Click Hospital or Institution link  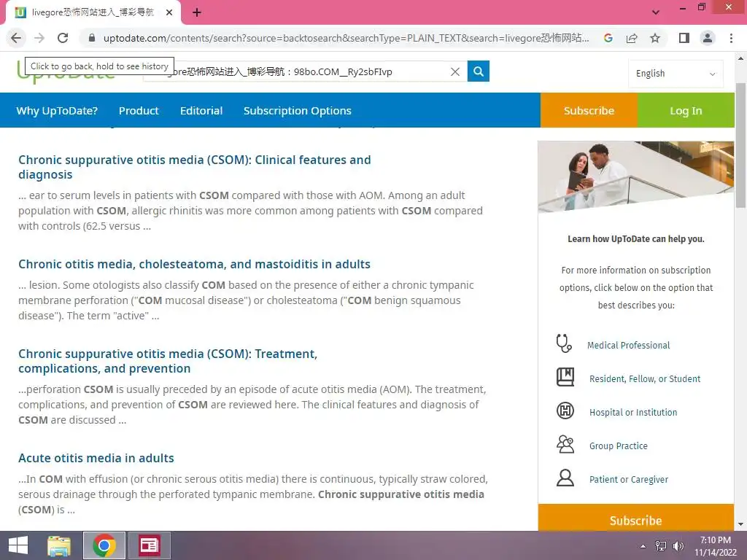click(x=633, y=413)
